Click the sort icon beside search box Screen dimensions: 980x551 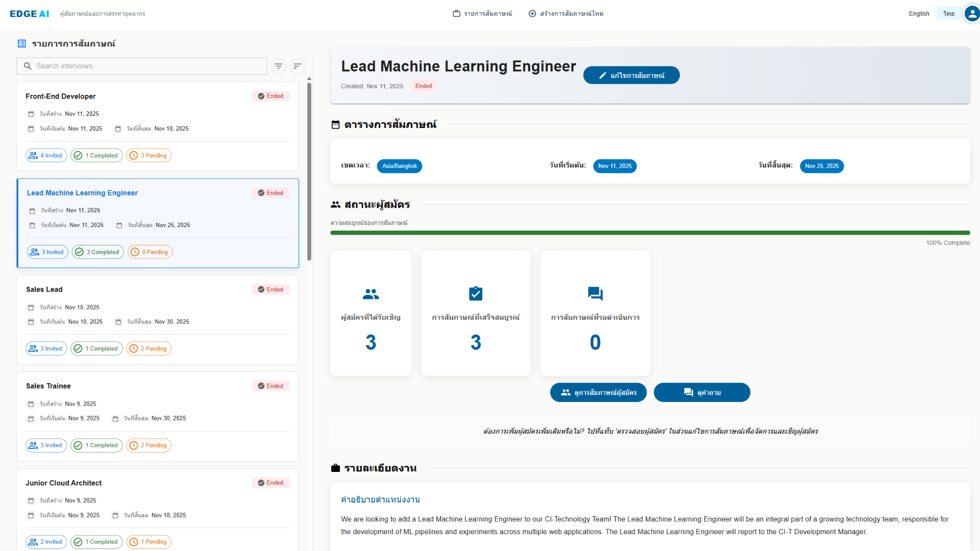tap(298, 66)
